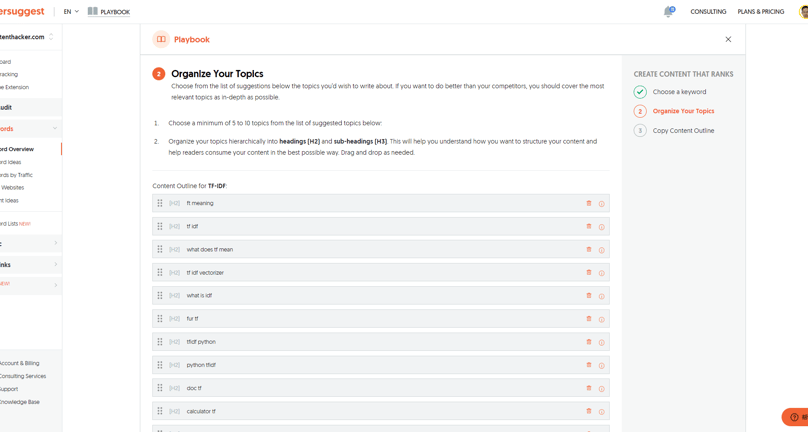
Task: Open the notifications bell
Action: coord(668,11)
